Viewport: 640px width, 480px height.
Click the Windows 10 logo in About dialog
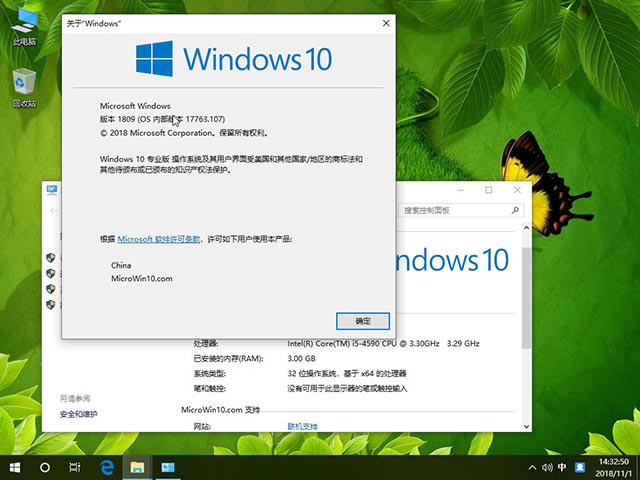[233, 58]
